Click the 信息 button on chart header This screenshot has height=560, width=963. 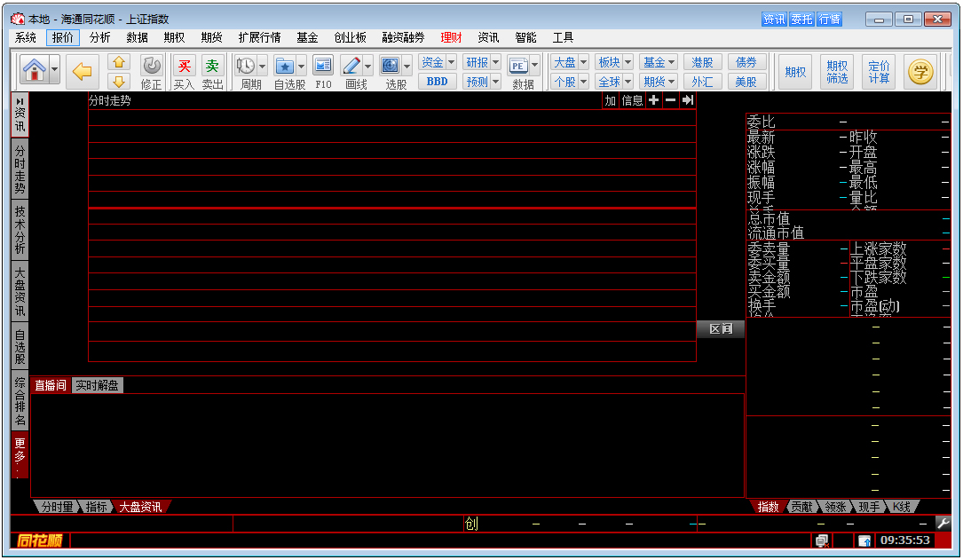[x=632, y=100]
